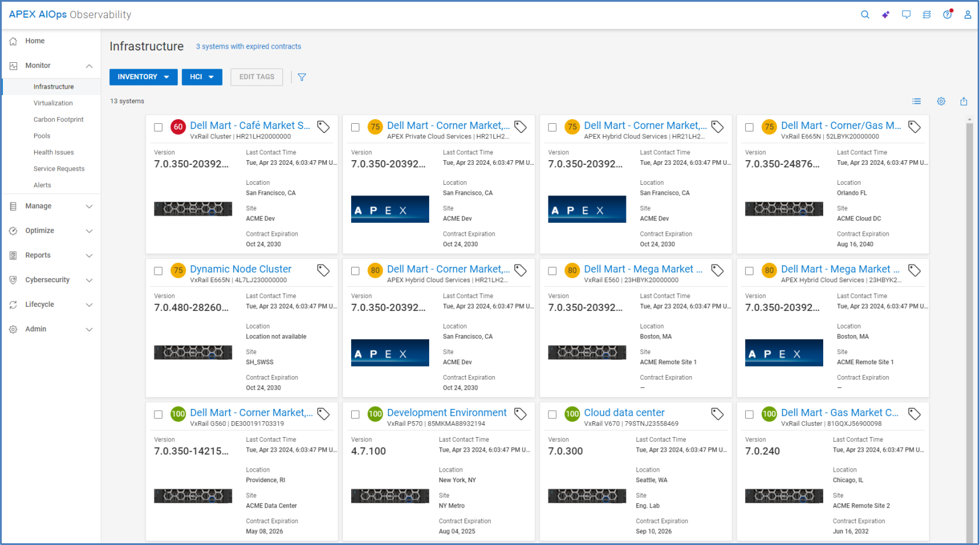Open the INVENTORY dropdown
This screenshot has width=980, height=545.
pyautogui.click(x=143, y=77)
